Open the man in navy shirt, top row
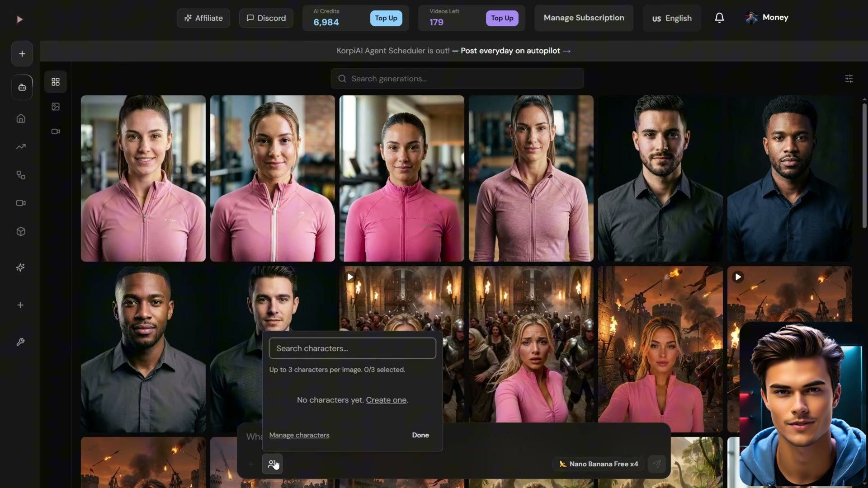The width and height of the screenshot is (868, 488). click(x=790, y=178)
